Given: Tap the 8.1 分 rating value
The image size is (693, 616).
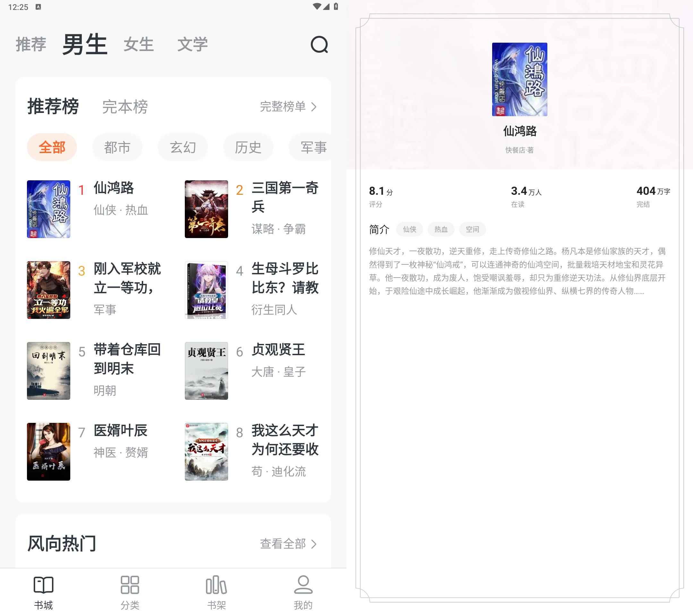Looking at the screenshot, I should tap(381, 191).
